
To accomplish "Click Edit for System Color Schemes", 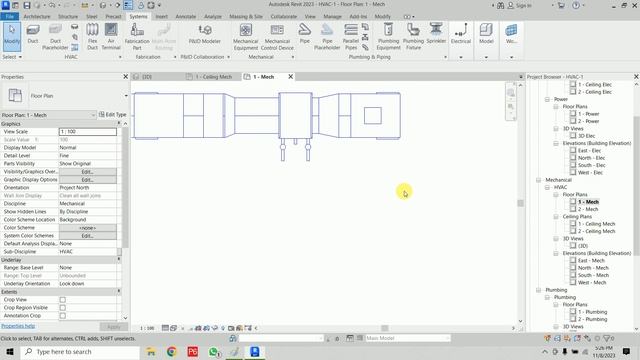I will 87,236.
